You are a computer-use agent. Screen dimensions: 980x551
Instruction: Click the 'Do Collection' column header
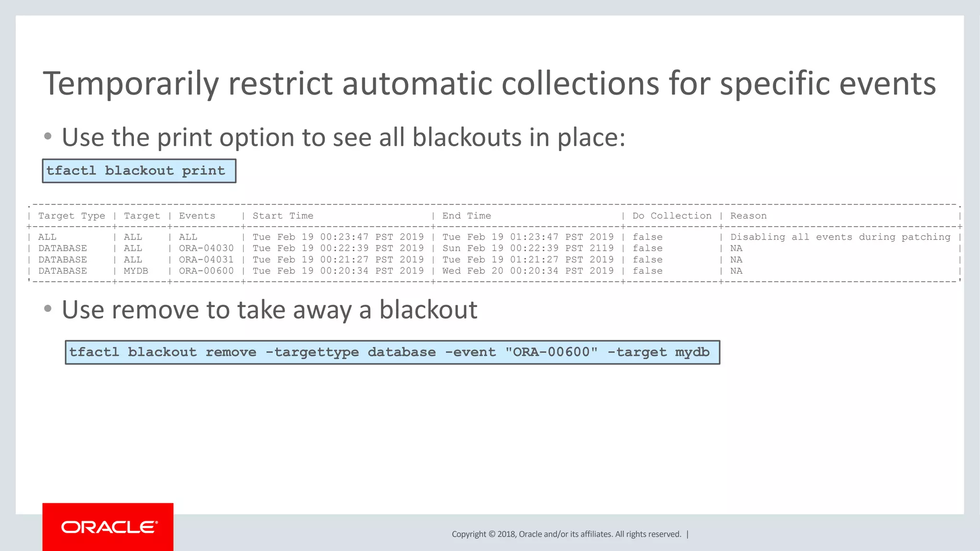[672, 216]
